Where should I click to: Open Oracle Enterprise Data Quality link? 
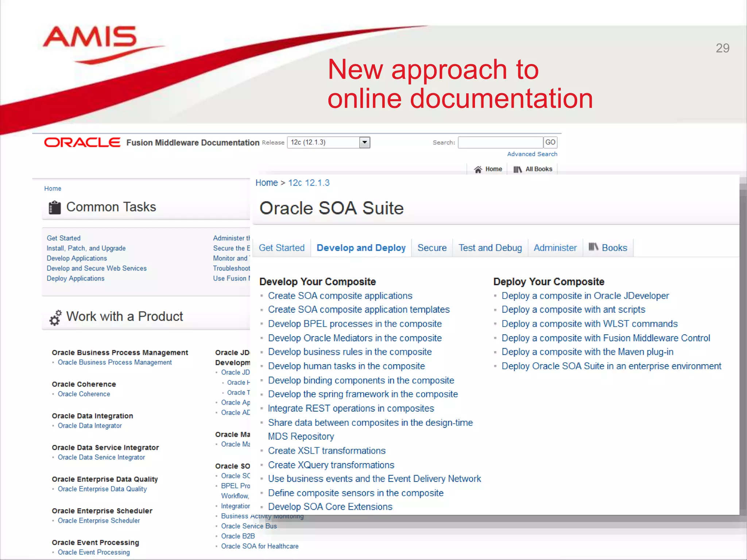102,489
